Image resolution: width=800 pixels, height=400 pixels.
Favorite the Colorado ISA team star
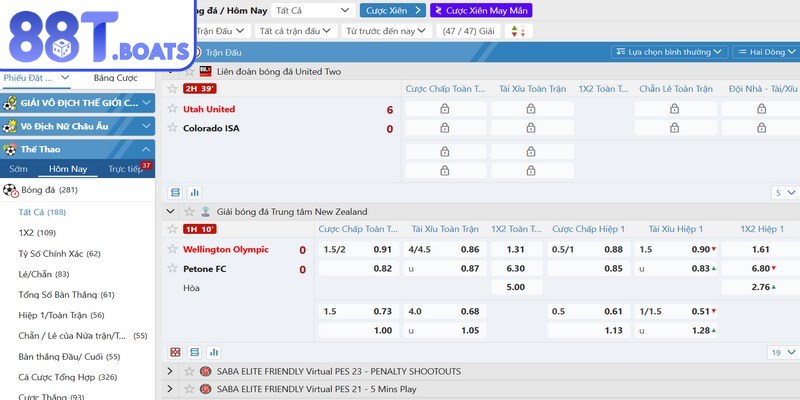[x=172, y=128]
